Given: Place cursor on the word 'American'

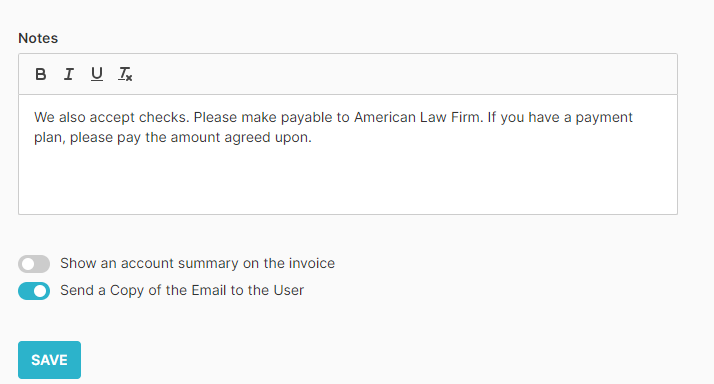Looking at the screenshot, I should click(385, 118).
